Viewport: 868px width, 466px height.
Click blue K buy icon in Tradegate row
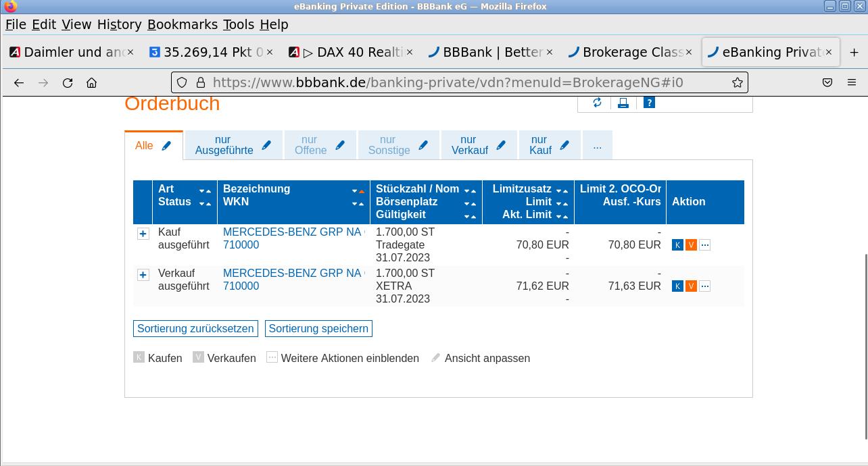(677, 245)
